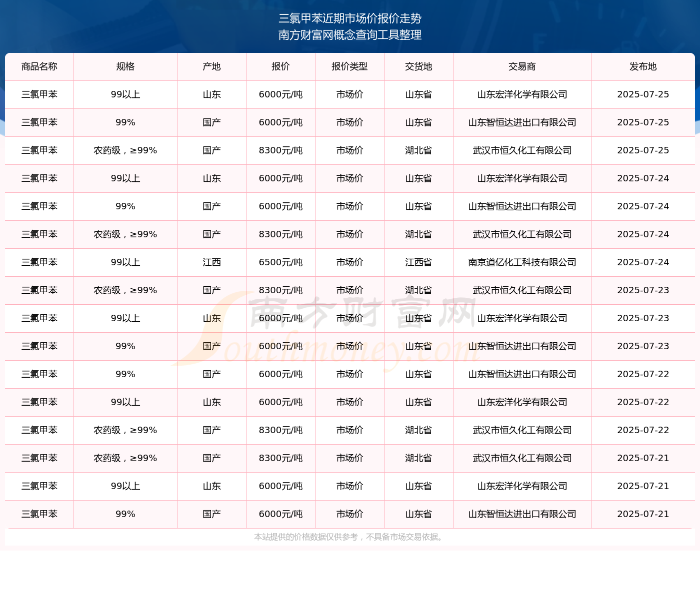The height and width of the screenshot is (602, 700).
Task: Click the trader '南京道亿化工科技有限公司'
Action: 522,262
